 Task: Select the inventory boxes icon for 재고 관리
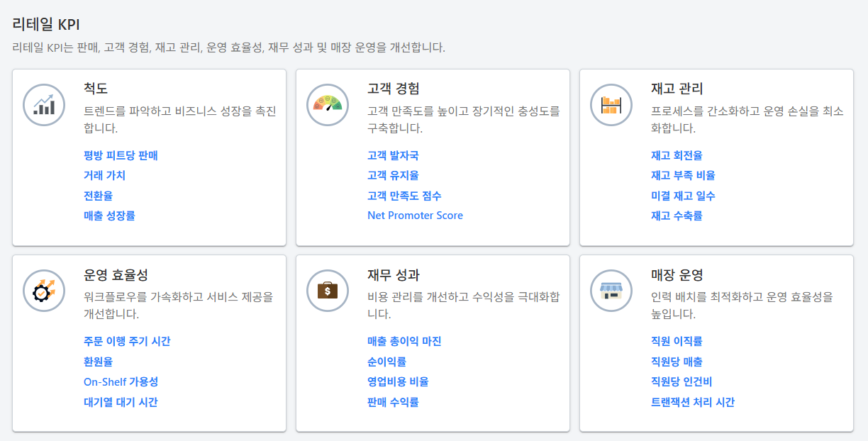point(611,104)
